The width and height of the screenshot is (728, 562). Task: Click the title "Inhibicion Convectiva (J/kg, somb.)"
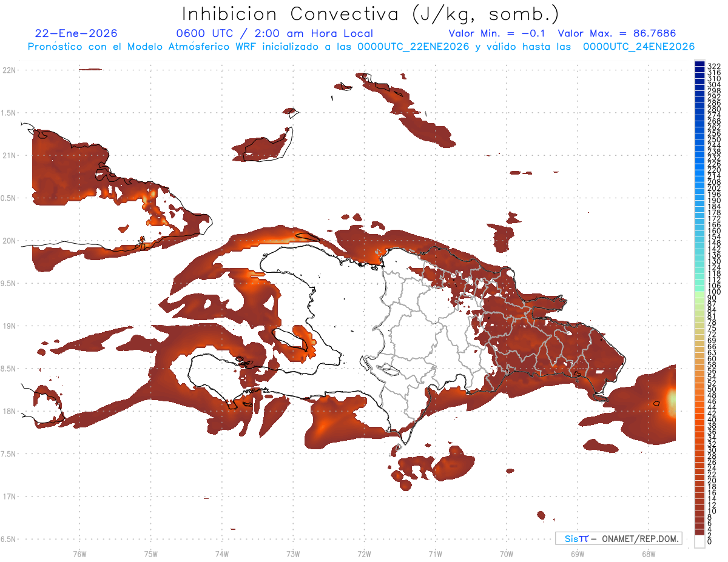[371, 15]
